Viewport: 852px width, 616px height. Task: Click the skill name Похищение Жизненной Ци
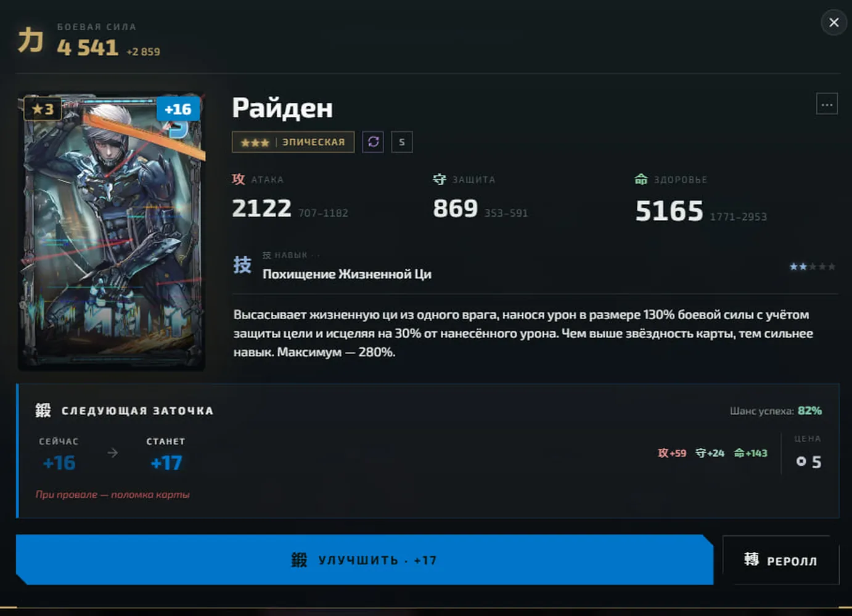click(x=347, y=274)
